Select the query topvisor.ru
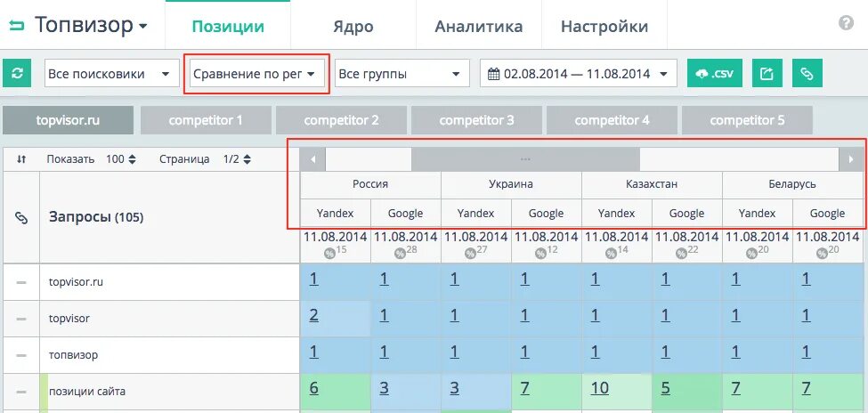Image resolution: width=868 pixels, height=413 pixels. (x=76, y=282)
